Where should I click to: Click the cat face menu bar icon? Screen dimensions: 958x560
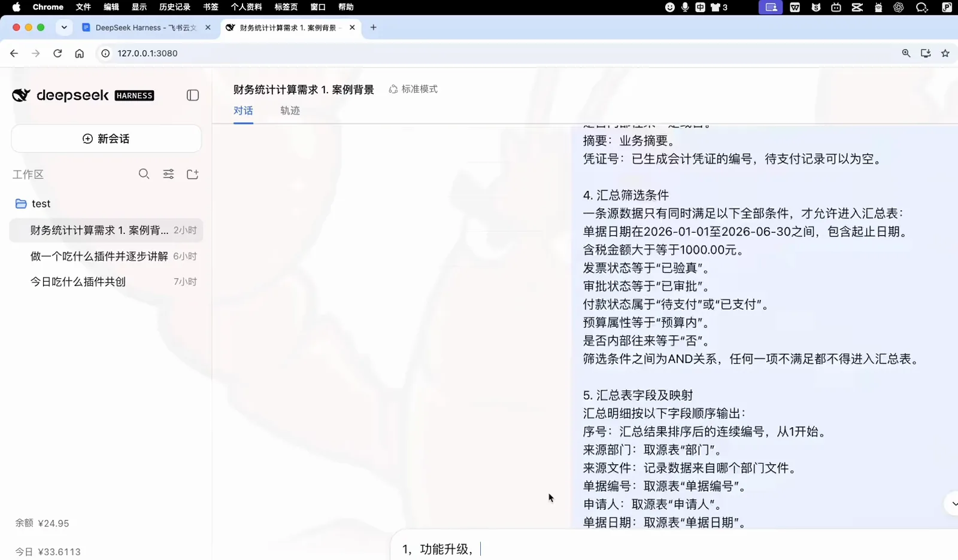point(816,7)
